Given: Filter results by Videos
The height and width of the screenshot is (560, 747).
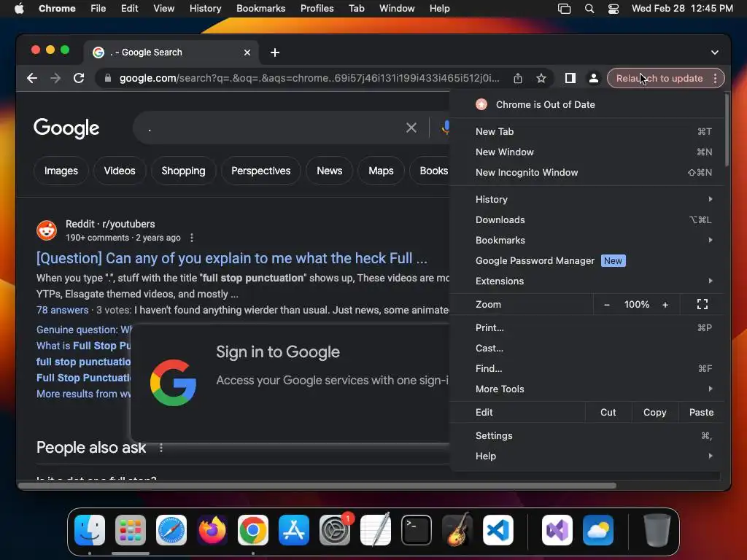Looking at the screenshot, I should (120, 171).
